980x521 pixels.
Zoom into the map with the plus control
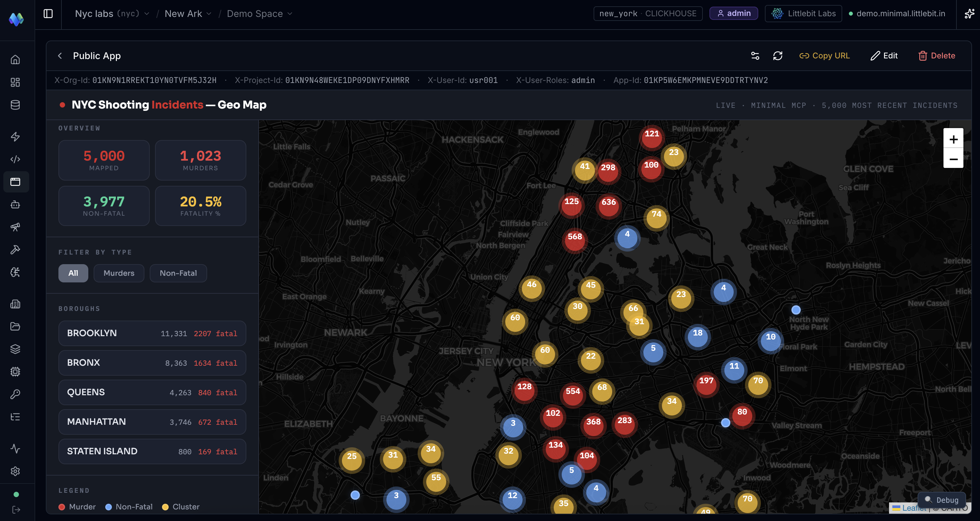tap(953, 139)
